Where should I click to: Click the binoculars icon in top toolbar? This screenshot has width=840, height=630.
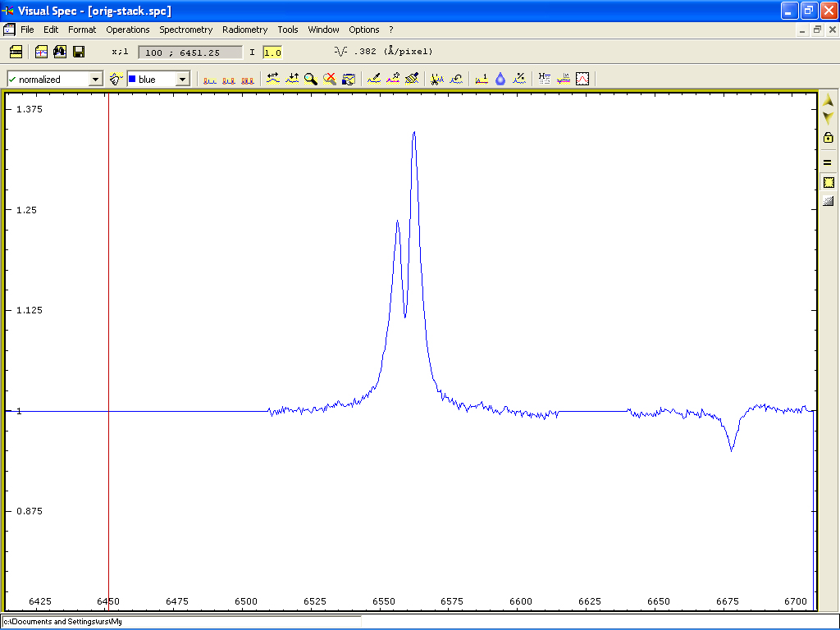tap(60, 52)
